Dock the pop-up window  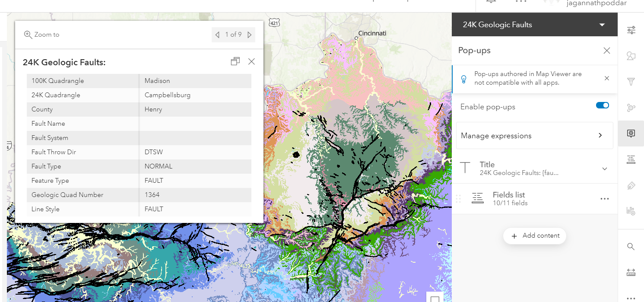pyautogui.click(x=235, y=61)
